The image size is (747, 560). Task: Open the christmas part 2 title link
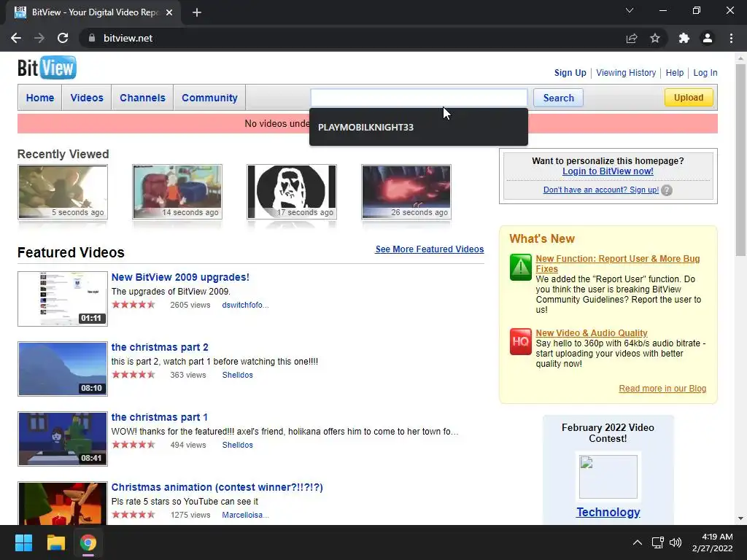tap(160, 347)
